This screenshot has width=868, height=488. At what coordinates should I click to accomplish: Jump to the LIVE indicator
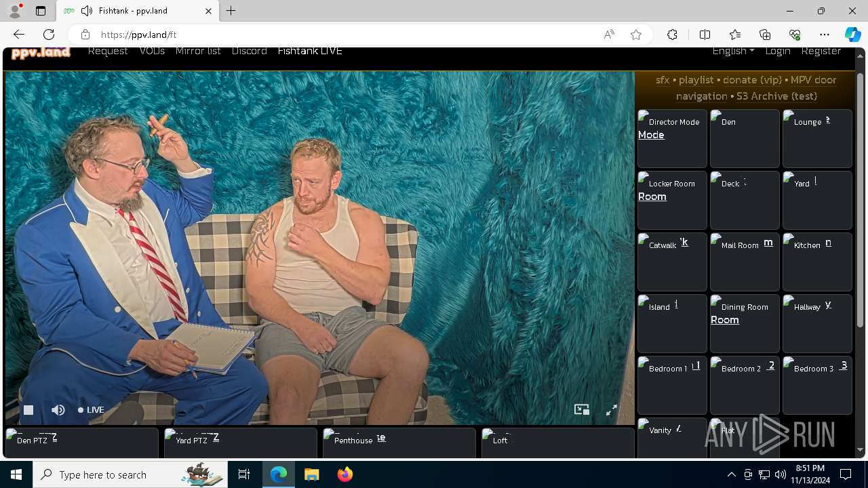point(91,409)
